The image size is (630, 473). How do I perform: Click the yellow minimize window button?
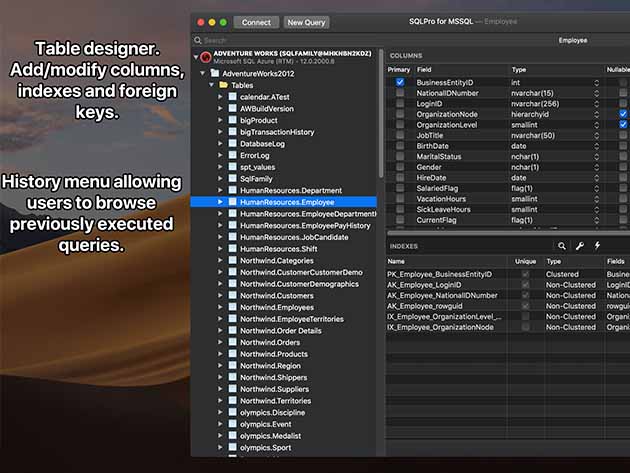pyautogui.click(x=212, y=23)
